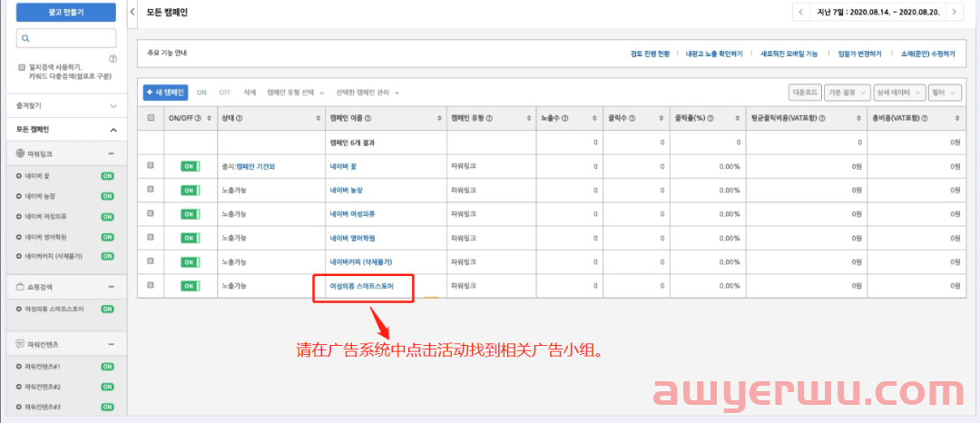Open the 선택한 캠페인 관리 dropdown

(367, 93)
